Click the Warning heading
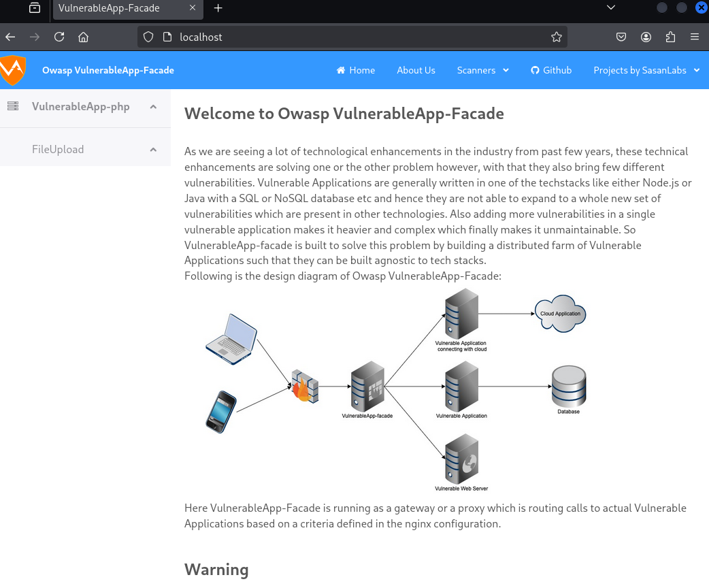Viewport: 709px width, 588px height. [216, 570]
